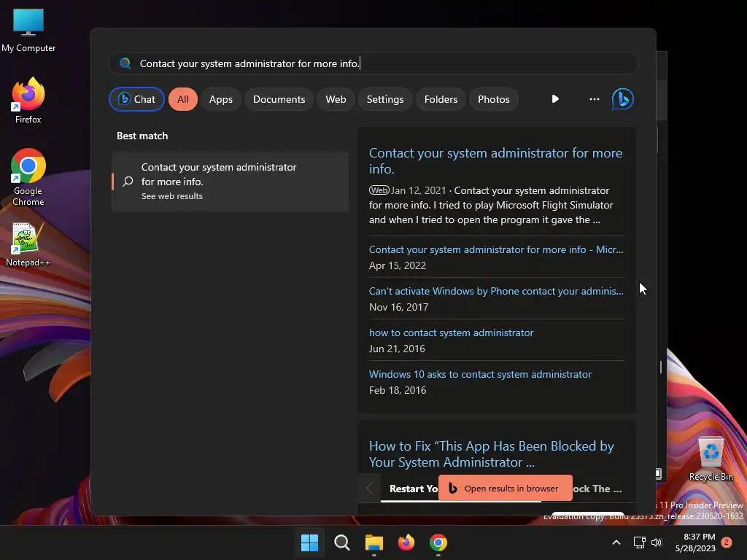Click 'Jun 21, 2016' date text
The width and height of the screenshot is (747, 560).
[397, 349]
